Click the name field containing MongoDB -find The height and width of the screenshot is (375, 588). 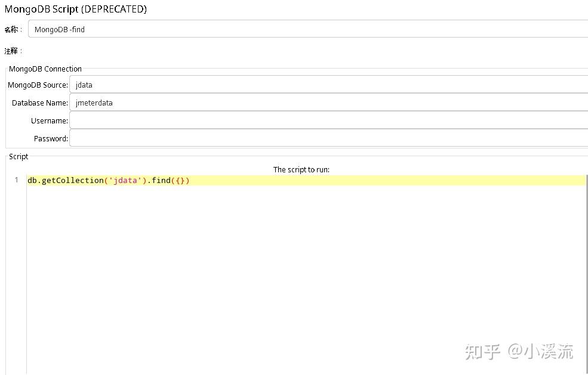[x=308, y=29]
